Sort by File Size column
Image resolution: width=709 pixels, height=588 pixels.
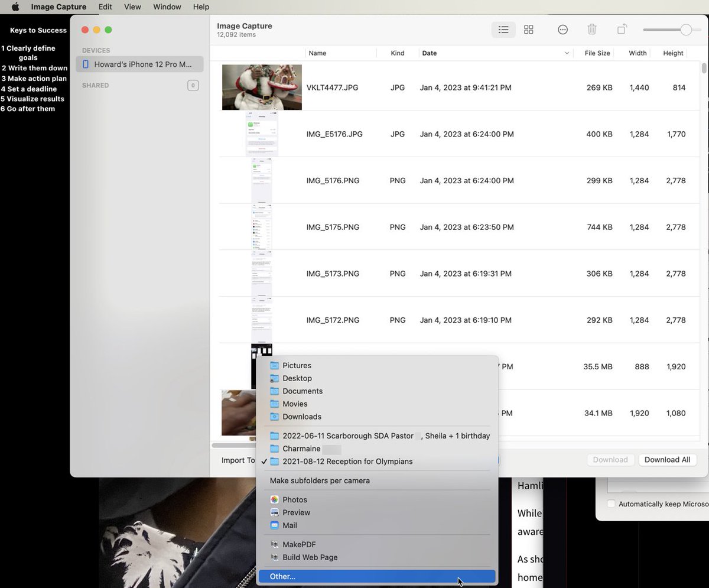[x=597, y=53]
